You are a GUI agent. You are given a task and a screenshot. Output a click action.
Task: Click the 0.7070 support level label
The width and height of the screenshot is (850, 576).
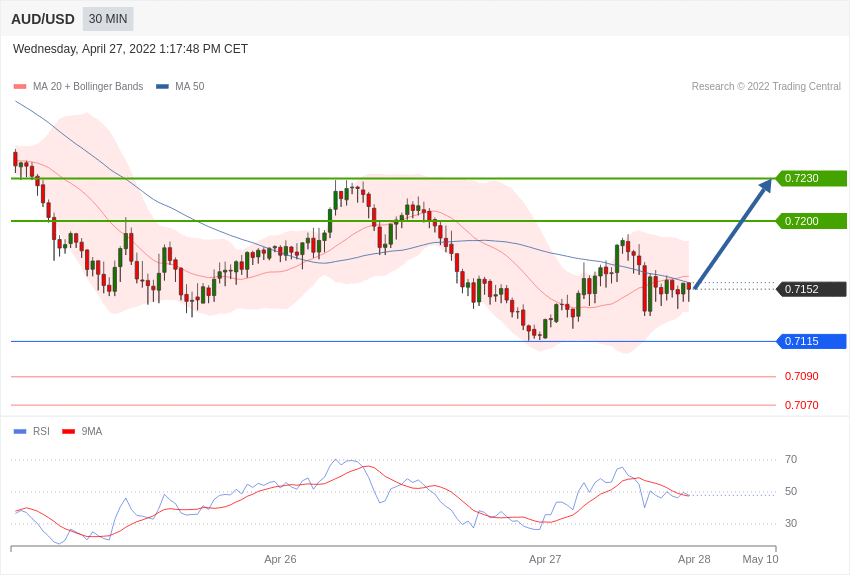pyautogui.click(x=801, y=405)
